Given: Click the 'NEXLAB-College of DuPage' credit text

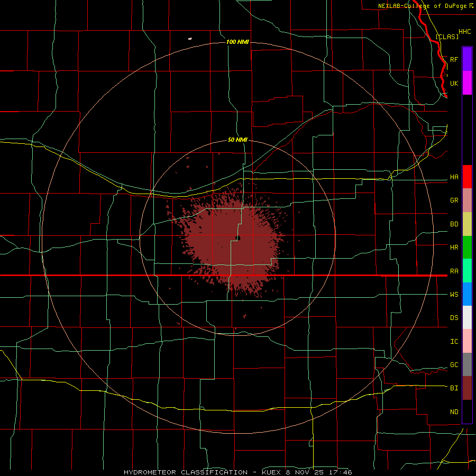Looking at the screenshot, I should point(422,6).
